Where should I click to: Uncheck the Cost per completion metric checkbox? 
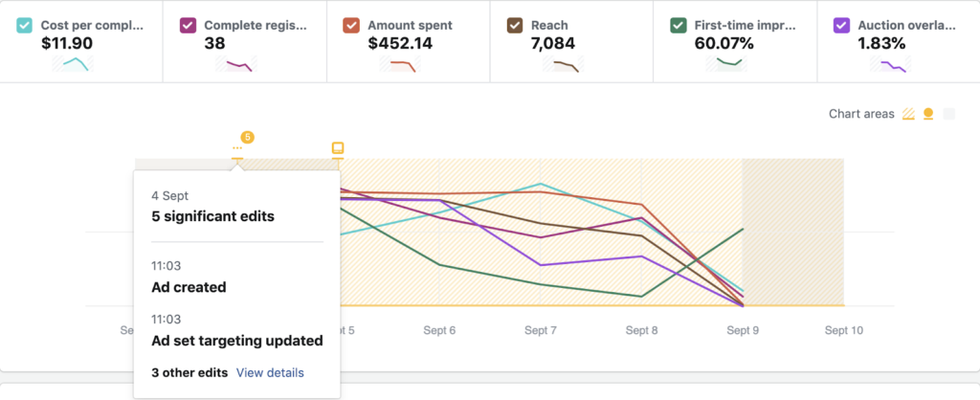pos(24,26)
